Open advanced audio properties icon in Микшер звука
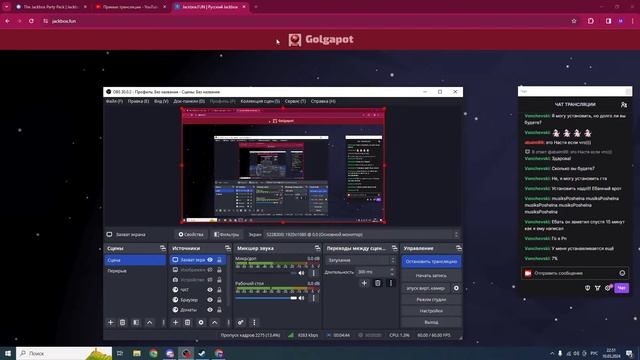 (x=241, y=322)
